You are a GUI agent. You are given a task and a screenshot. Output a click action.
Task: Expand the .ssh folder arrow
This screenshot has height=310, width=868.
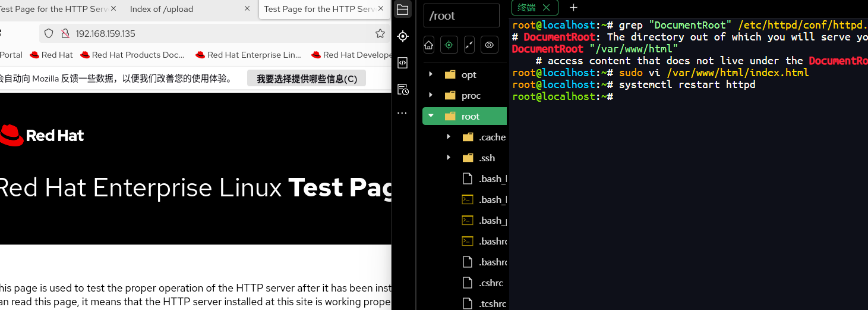(449, 158)
